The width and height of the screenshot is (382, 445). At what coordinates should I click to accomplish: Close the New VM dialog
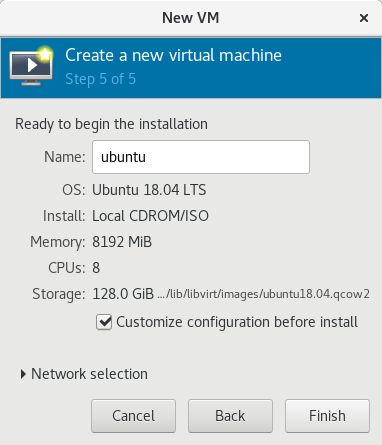[364, 18]
